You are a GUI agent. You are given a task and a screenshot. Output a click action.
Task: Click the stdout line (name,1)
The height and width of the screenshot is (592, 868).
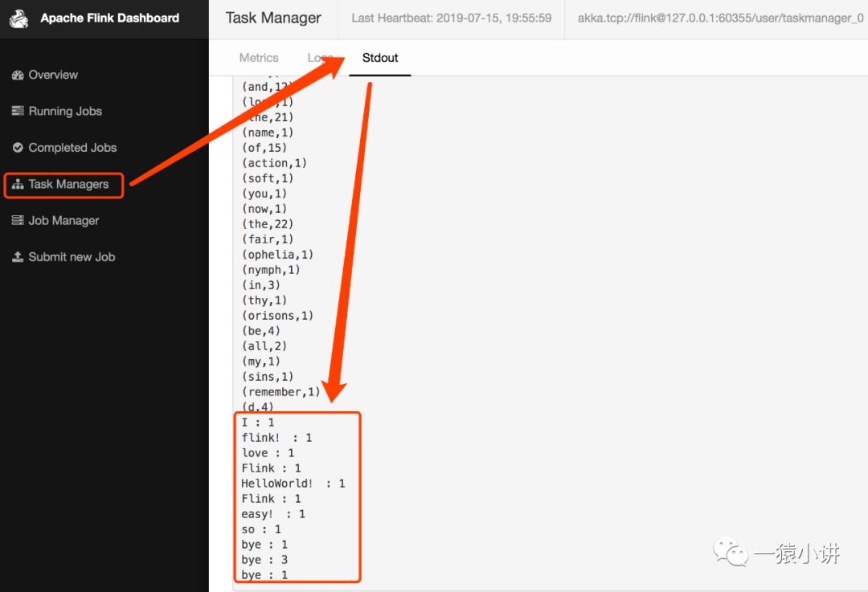tap(268, 133)
